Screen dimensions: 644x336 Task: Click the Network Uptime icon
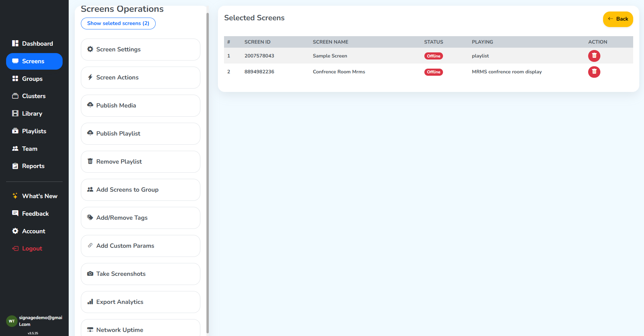90,330
